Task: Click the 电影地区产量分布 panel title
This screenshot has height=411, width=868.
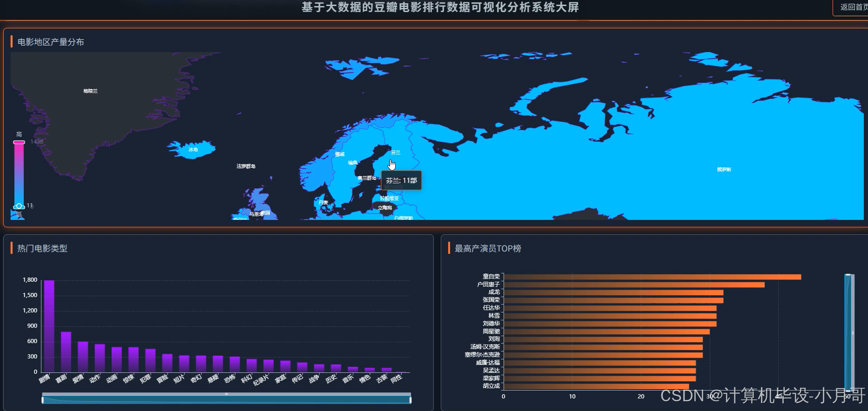Action: [x=51, y=42]
